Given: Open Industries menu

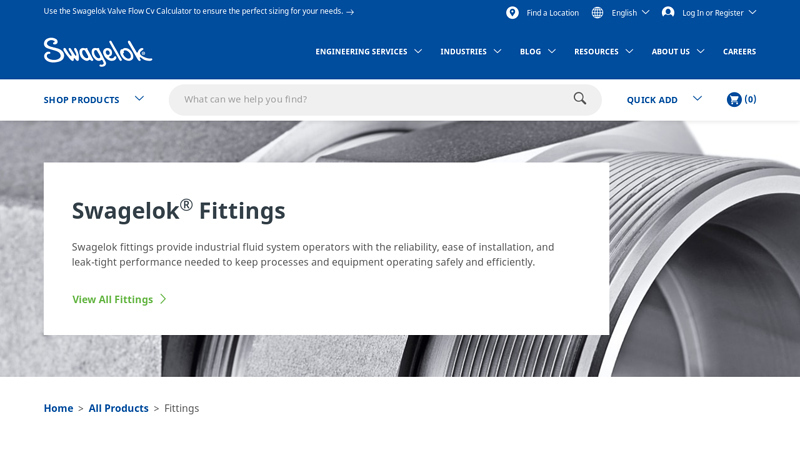Looking at the screenshot, I should (463, 52).
